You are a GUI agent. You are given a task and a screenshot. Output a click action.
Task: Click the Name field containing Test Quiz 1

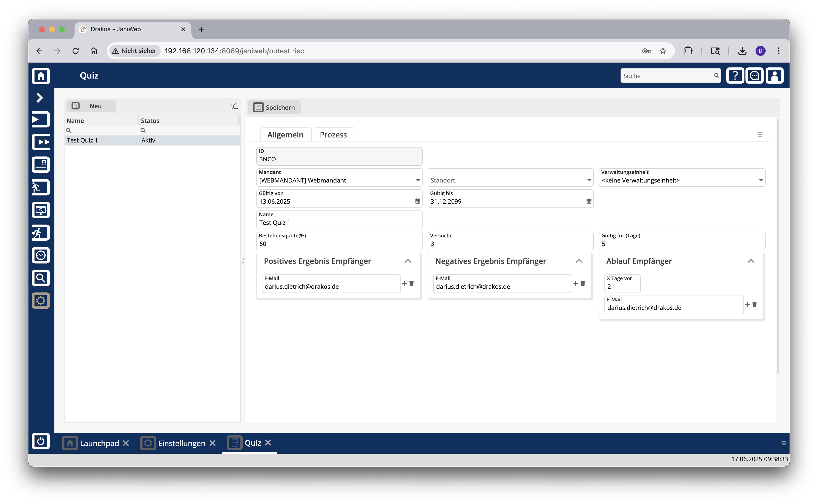click(339, 220)
